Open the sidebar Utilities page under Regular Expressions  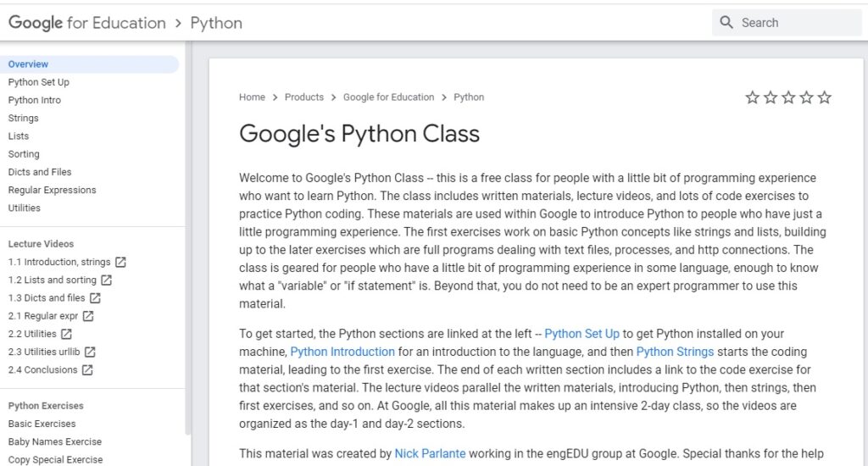(x=25, y=208)
